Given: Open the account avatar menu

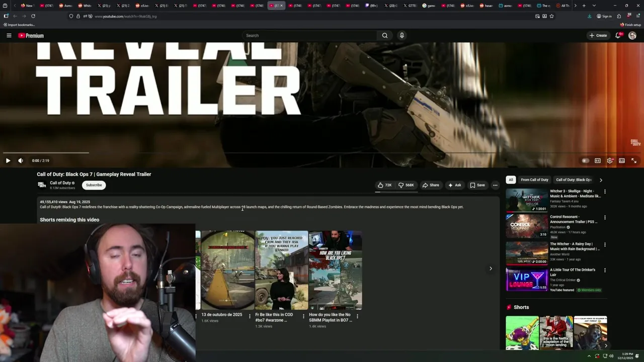Looking at the screenshot, I should (632, 36).
